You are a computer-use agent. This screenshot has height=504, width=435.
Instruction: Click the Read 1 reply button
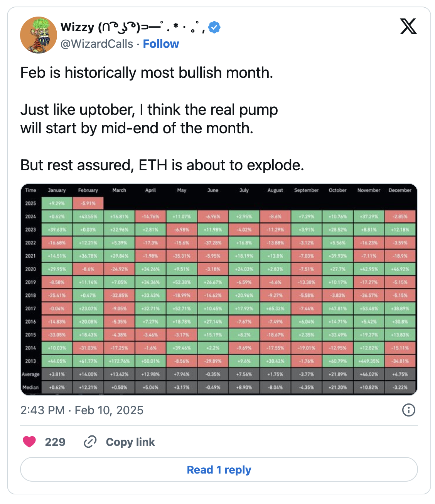pos(219,470)
